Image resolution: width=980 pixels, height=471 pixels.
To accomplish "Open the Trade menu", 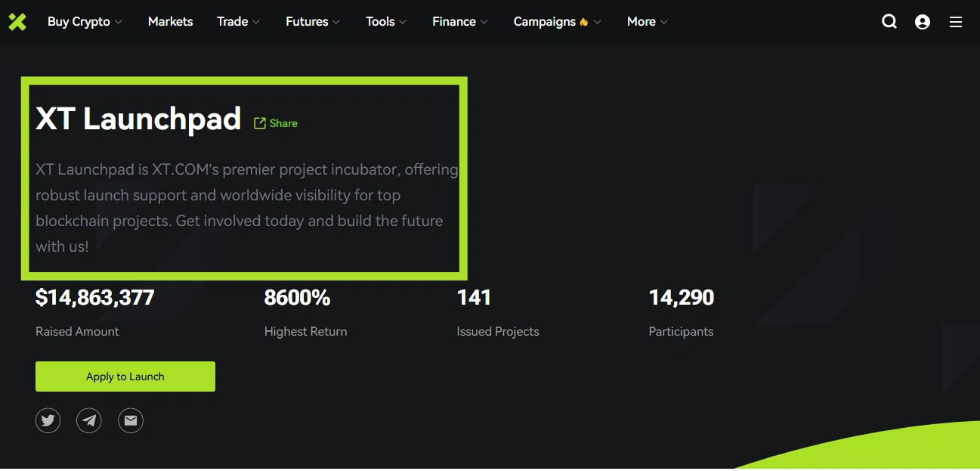I will click(232, 21).
